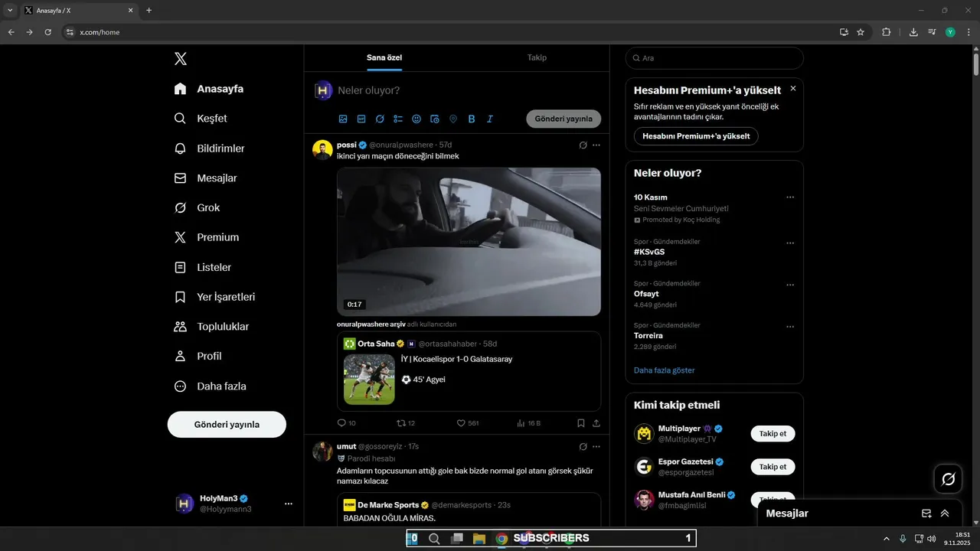The width and height of the screenshot is (980, 551).
Task: Open Grok from sidebar
Action: click(x=197, y=207)
